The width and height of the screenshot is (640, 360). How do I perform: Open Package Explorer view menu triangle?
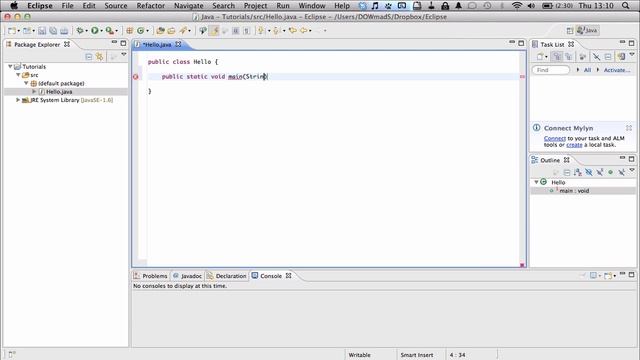124,54
